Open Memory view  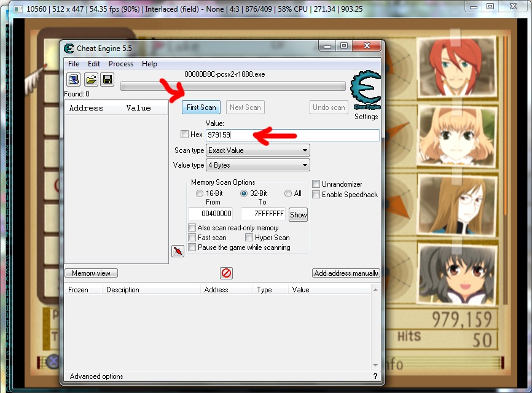tap(91, 273)
